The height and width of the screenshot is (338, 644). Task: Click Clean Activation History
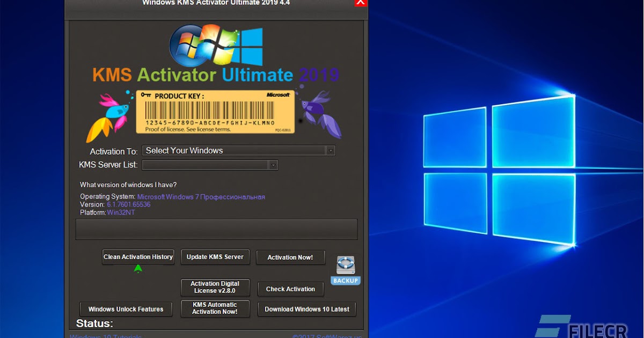138,256
